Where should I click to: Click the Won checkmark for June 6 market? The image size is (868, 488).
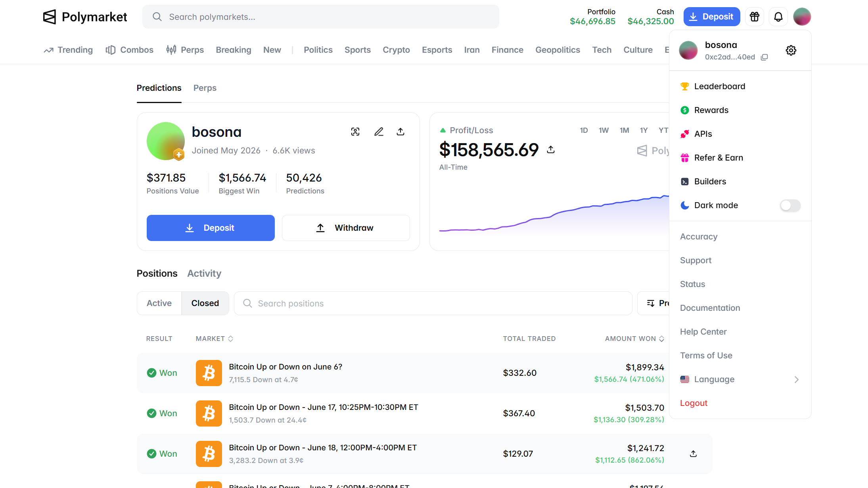click(151, 373)
